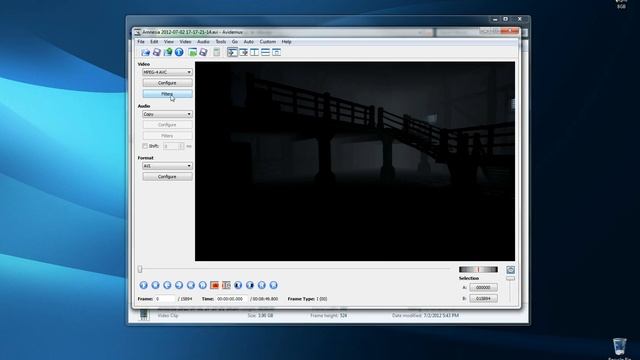Maximize the background Explorer window
This screenshot has height=360, width=640.
(x=506, y=19)
